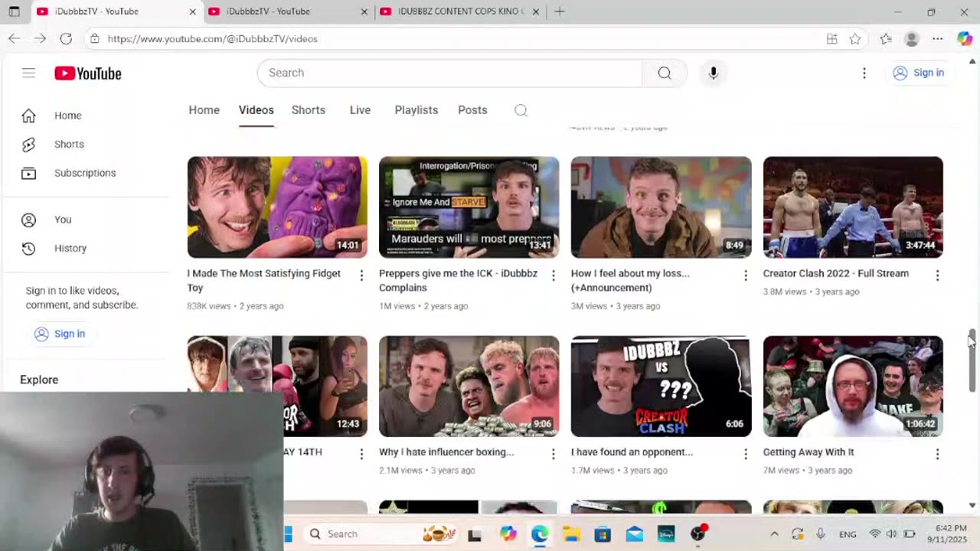Open Creator Clash 2022 - Full Stream title
This screenshot has width=980, height=551.
point(836,273)
